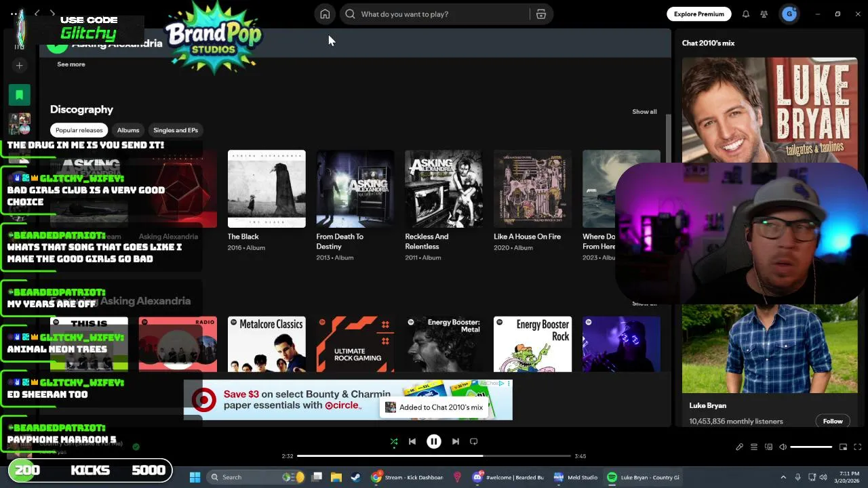Go forward with the navigation arrow

tap(52, 14)
